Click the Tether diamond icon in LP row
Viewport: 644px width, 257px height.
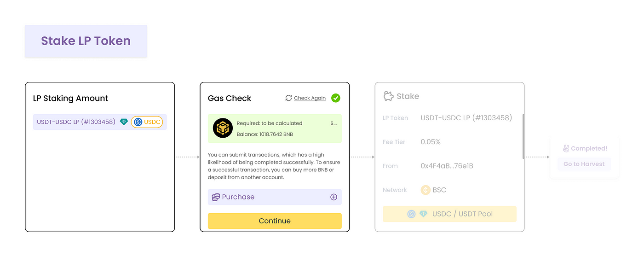[x=124, y=122]
